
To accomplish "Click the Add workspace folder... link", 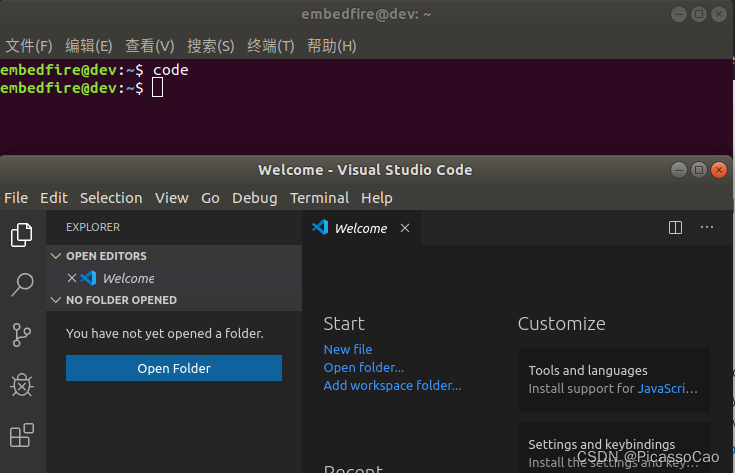I will tap(392, 385).
